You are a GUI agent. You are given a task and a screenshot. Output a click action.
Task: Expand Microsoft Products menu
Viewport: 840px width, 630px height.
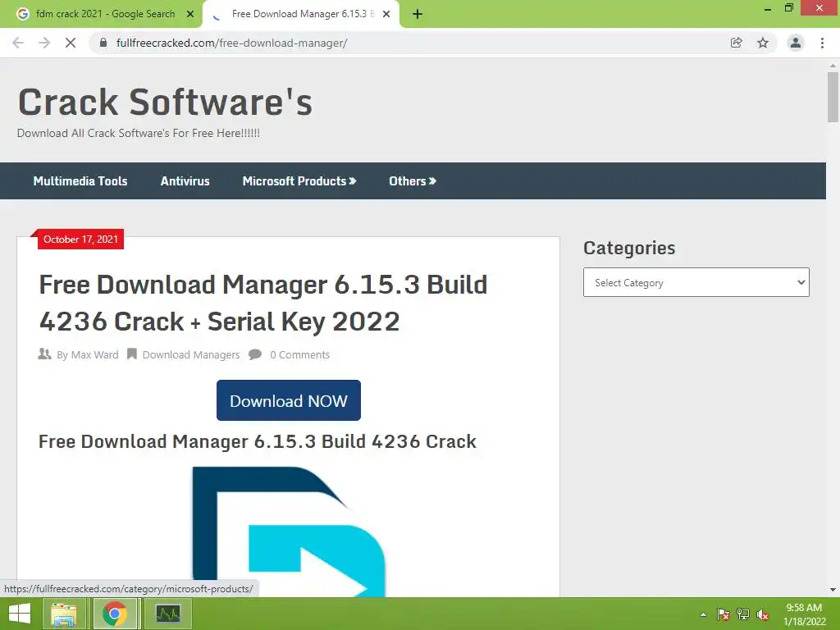[299, 181]
